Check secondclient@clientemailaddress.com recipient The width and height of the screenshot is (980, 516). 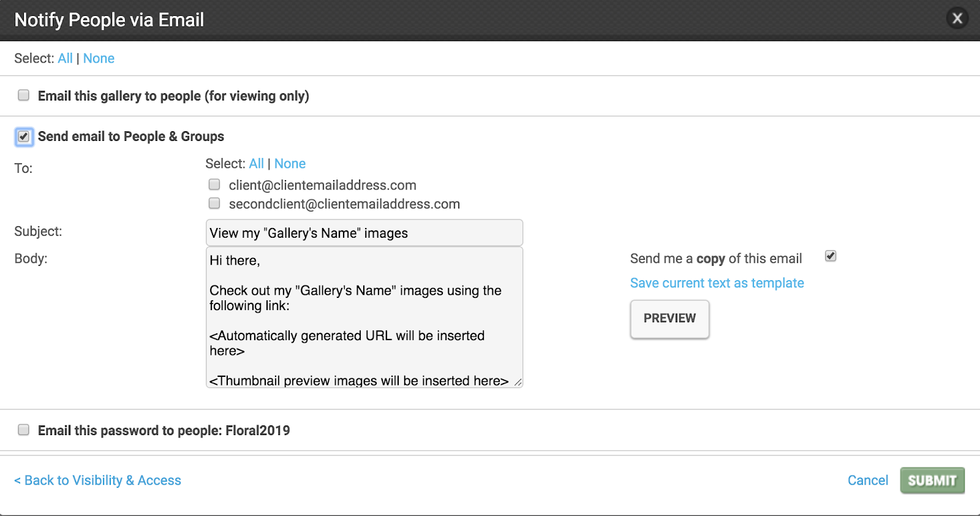click(x=214, y=203)
